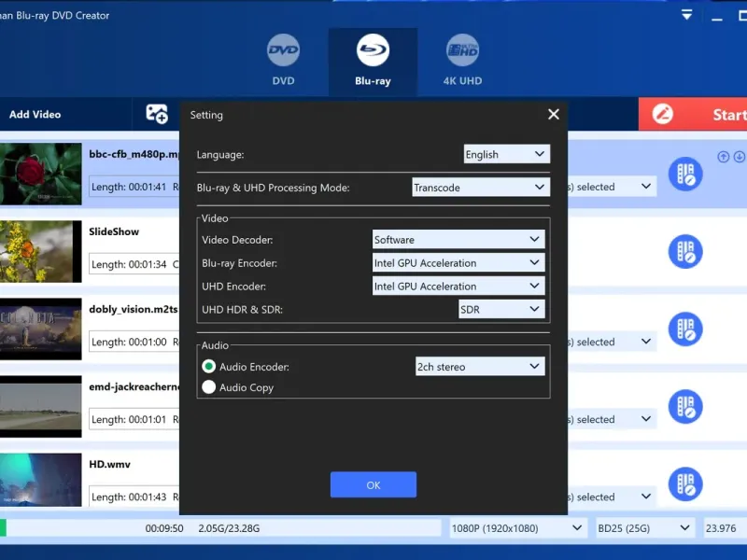Click the emd-jackreacher road thumbnail
Image resolution: width=747 pixels, height=560 pixels.
coord(40,407)
